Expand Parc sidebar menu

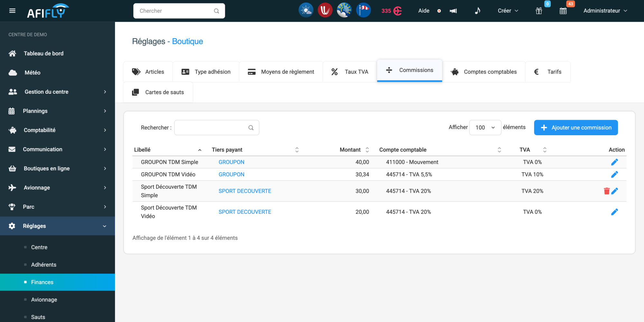point(57,207)
